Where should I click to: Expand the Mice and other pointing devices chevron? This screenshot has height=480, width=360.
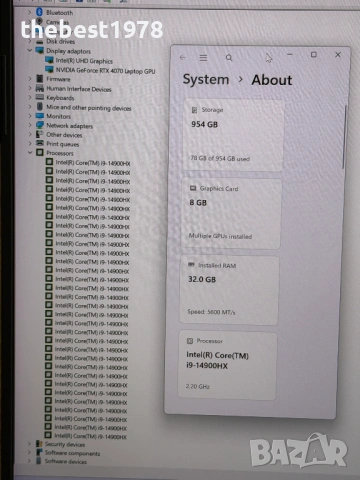click(30, 107)
